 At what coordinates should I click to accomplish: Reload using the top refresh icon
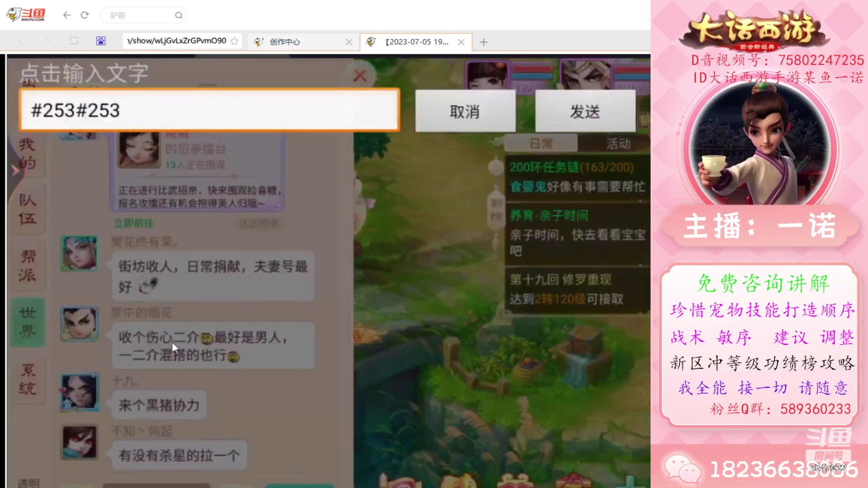pyautogui.click(x=85, y=15)
